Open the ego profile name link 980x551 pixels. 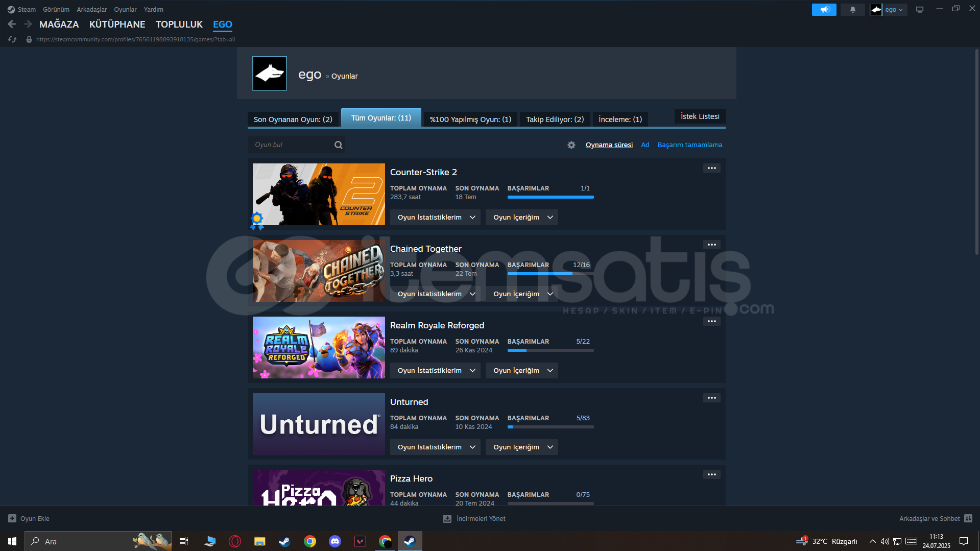[310, 75]
